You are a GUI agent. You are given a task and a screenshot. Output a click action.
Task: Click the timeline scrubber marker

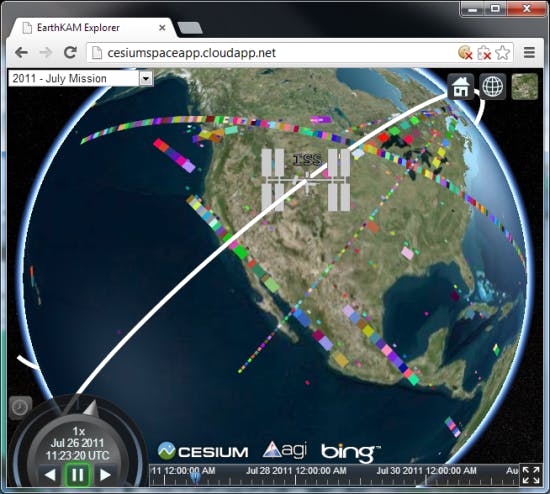click(196, 477)
